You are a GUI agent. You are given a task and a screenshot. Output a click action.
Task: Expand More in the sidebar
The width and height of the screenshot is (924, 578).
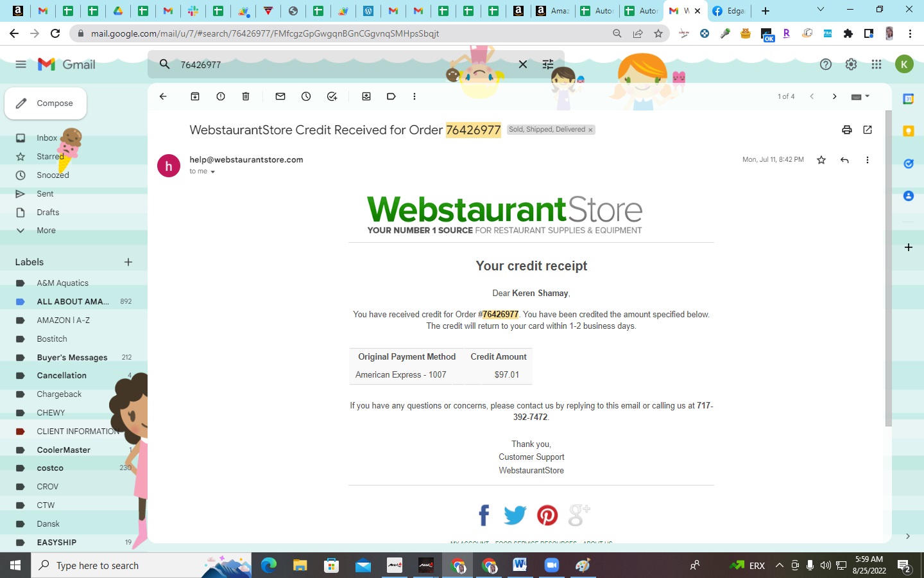point(46,231)
